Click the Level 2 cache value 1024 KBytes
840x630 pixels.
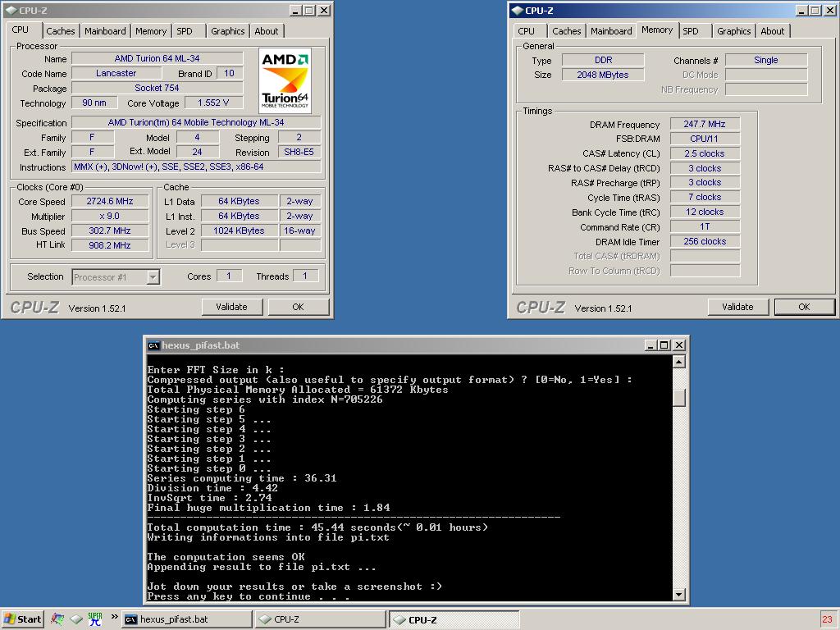coord(239,231)
